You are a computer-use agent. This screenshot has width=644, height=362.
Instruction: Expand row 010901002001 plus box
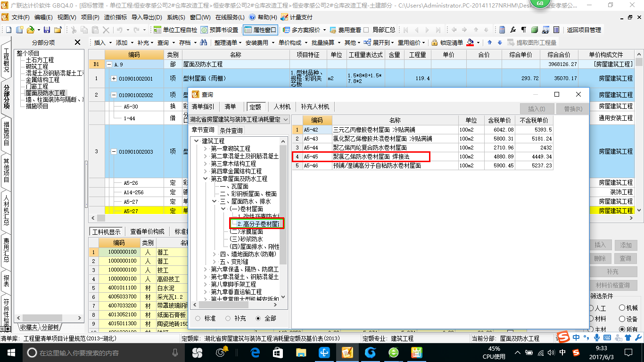(x=114, y=78)
